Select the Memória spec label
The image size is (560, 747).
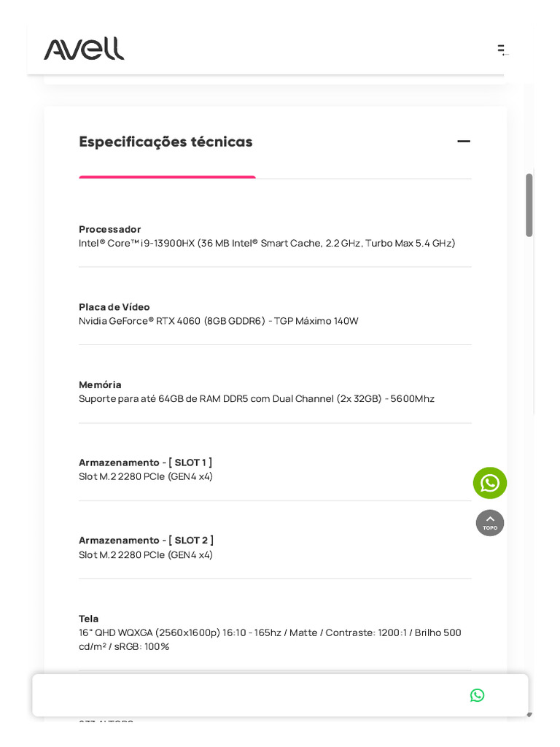pyautogui.click(x=100, y=384)
